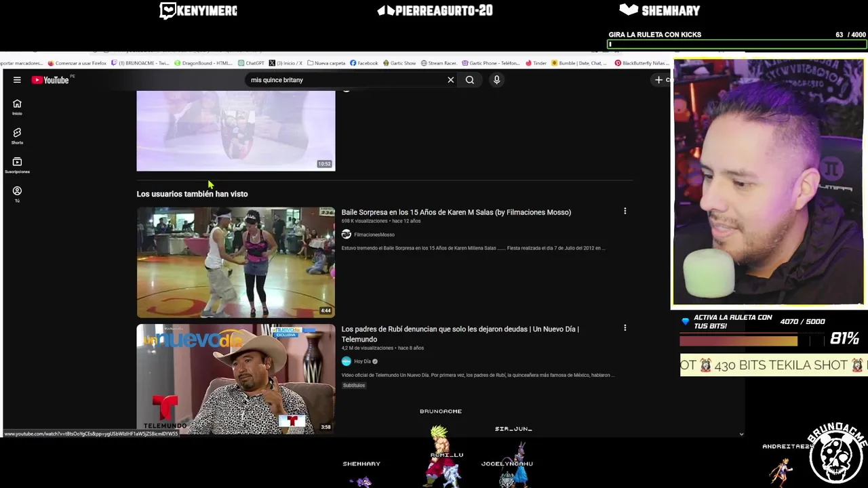Screen dimensions: 868x488
Task: Click the Subtítulos badge
Action: (353, 385)
